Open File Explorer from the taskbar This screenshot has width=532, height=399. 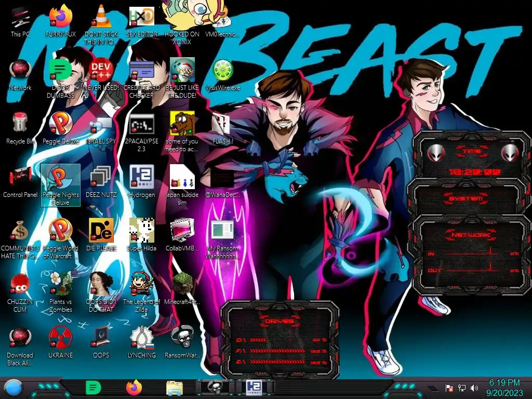point(175,388)
